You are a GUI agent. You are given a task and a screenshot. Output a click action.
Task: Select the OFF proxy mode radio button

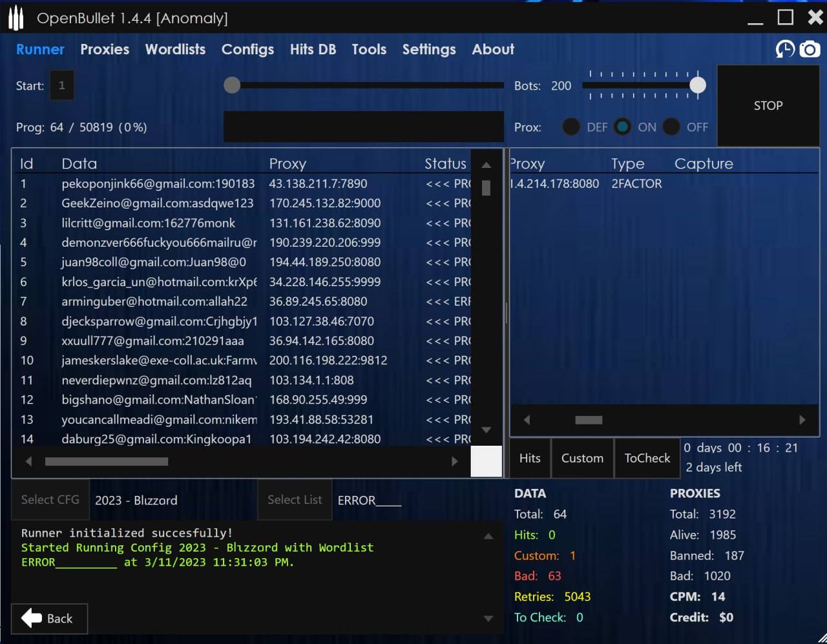pos(671,127)
